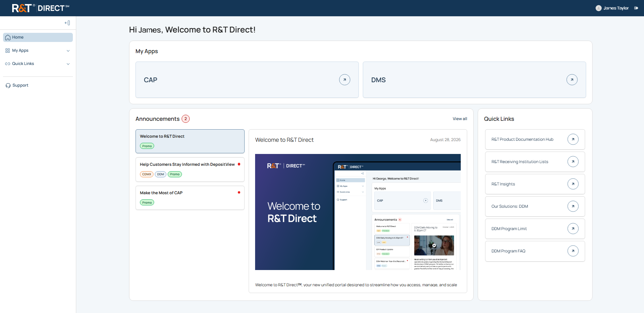Click the logout icon beside James Taylor

[636, 8]
